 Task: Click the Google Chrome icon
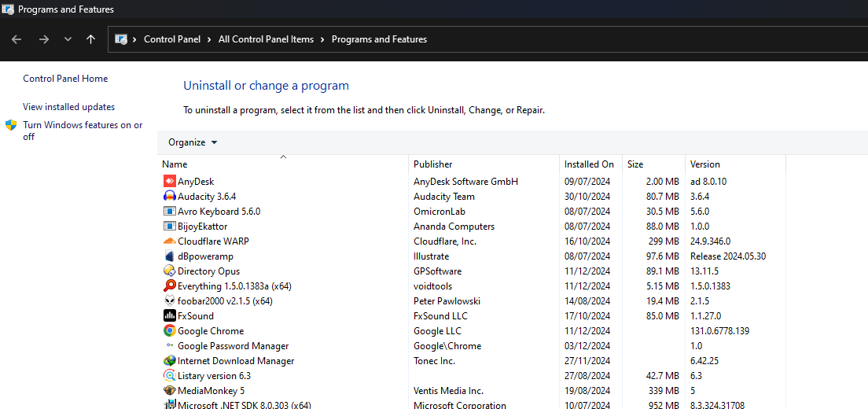pyautogui.click(x=169, y=331)
